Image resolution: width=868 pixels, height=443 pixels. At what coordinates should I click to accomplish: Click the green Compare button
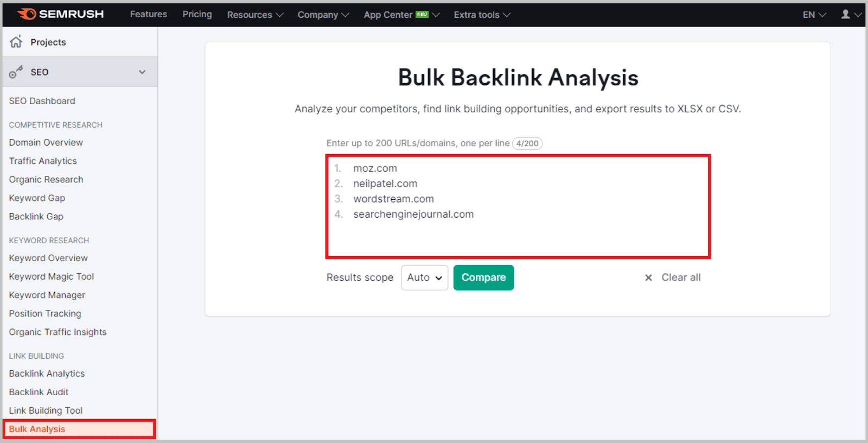pos(483,277)
